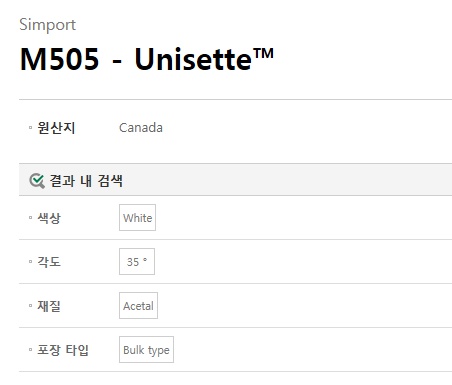Click the bullet icon beside 각도
This screenshot has height=385, width=452.
point(30,262)
